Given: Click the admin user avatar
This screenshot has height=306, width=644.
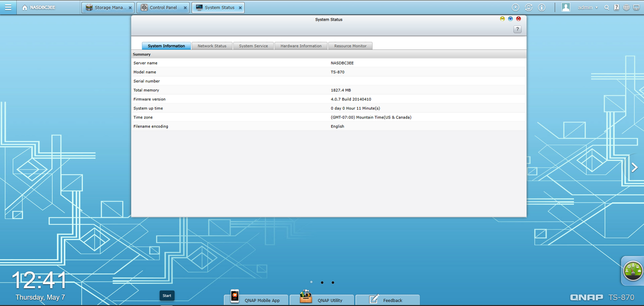Looking at the screenshot, I should click(x=566, y=7).
